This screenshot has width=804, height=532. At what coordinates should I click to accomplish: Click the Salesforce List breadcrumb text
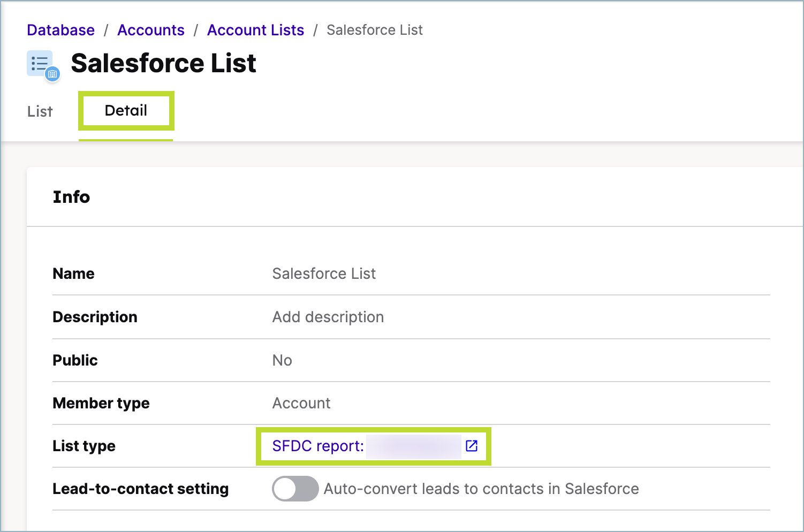[x=374, y=30]
